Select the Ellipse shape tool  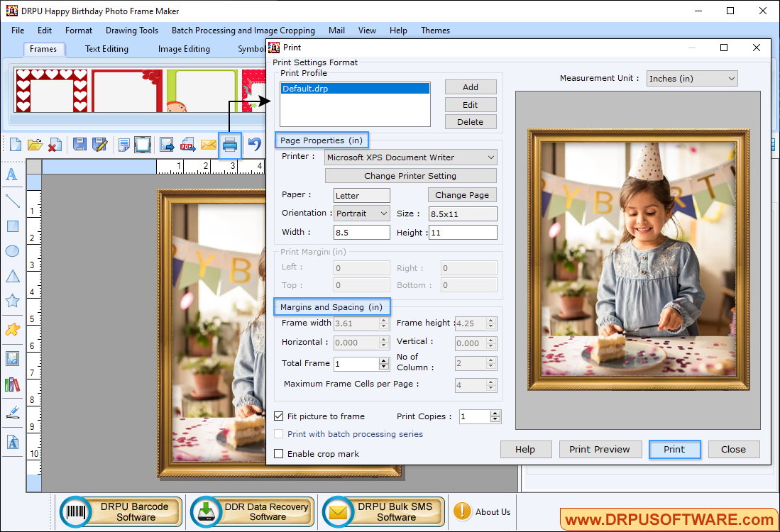click(13, 250)
